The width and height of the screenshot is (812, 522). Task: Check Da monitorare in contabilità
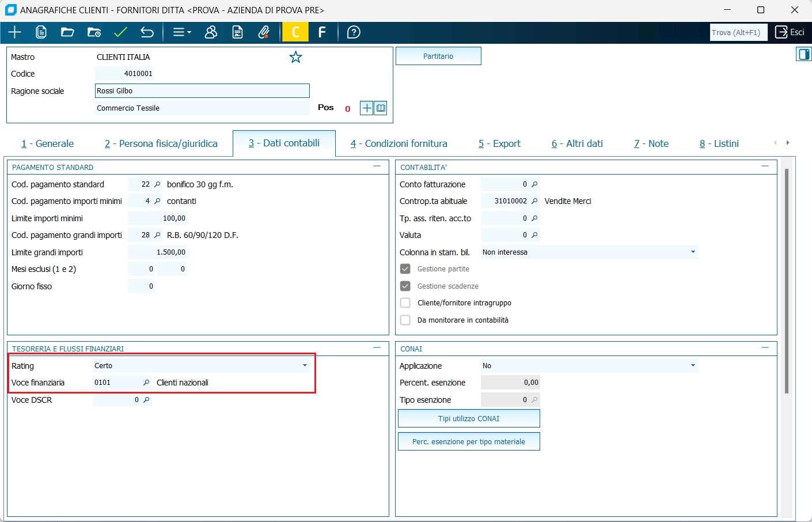tap(405, 320)
